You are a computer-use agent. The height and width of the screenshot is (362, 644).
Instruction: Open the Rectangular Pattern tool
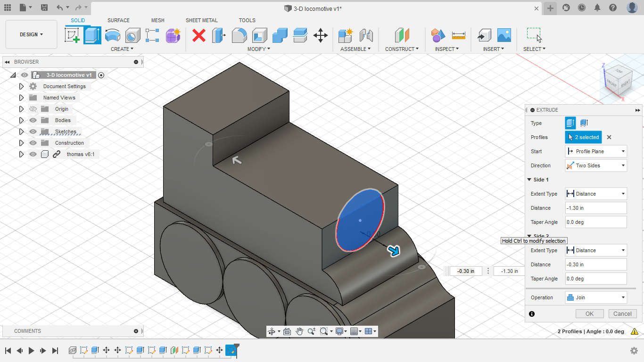point(153,35)
